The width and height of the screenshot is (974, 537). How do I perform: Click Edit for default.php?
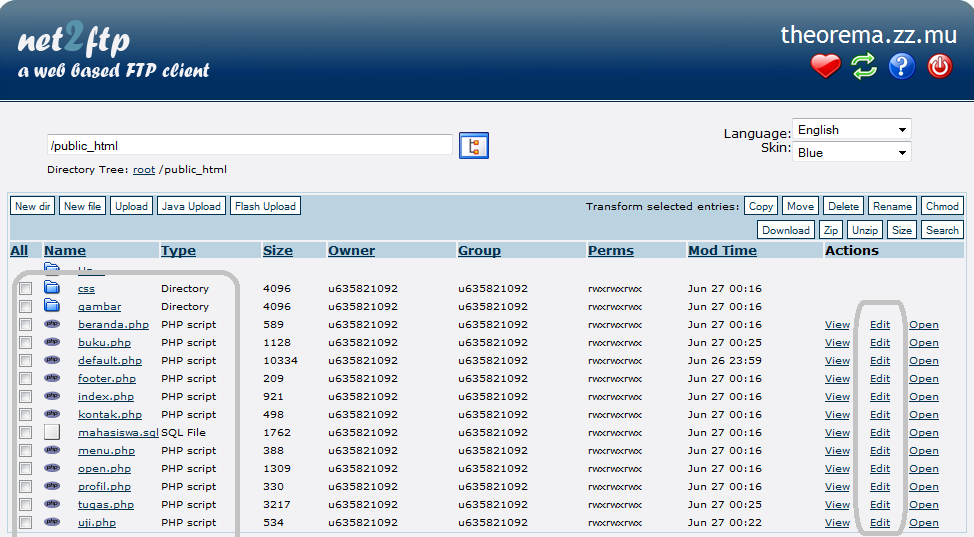click(880, 360)
